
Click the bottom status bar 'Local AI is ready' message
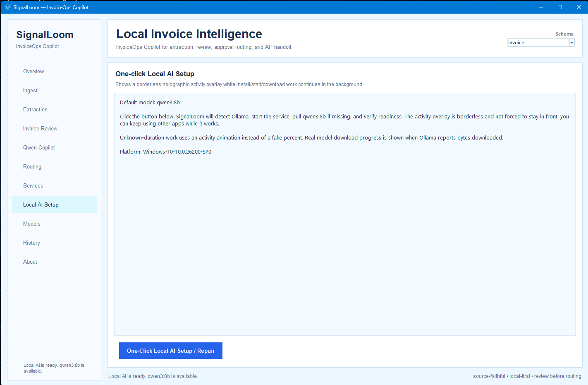point(153,376)
